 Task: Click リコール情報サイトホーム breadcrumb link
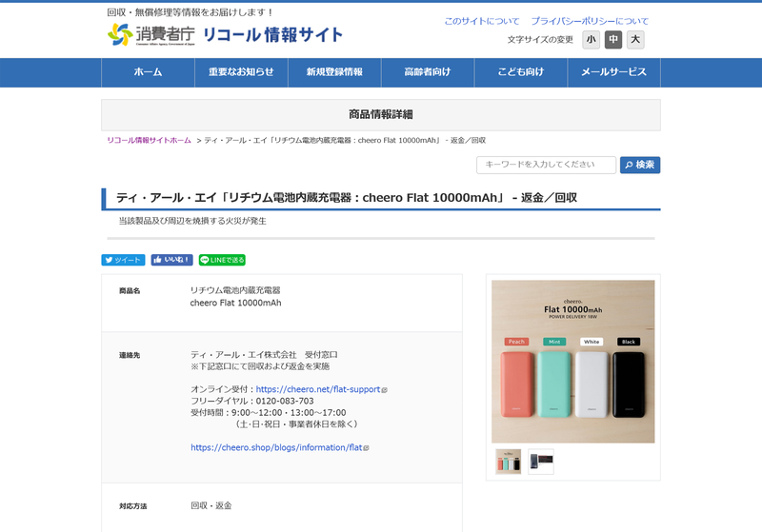click(x=150, y=140)
